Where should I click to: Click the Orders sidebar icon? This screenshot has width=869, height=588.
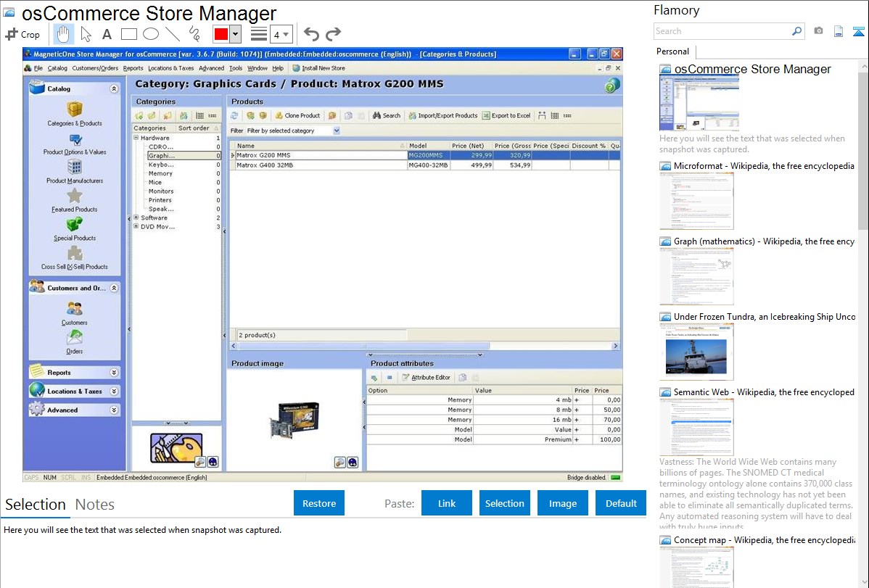click(x=75, y=338)
